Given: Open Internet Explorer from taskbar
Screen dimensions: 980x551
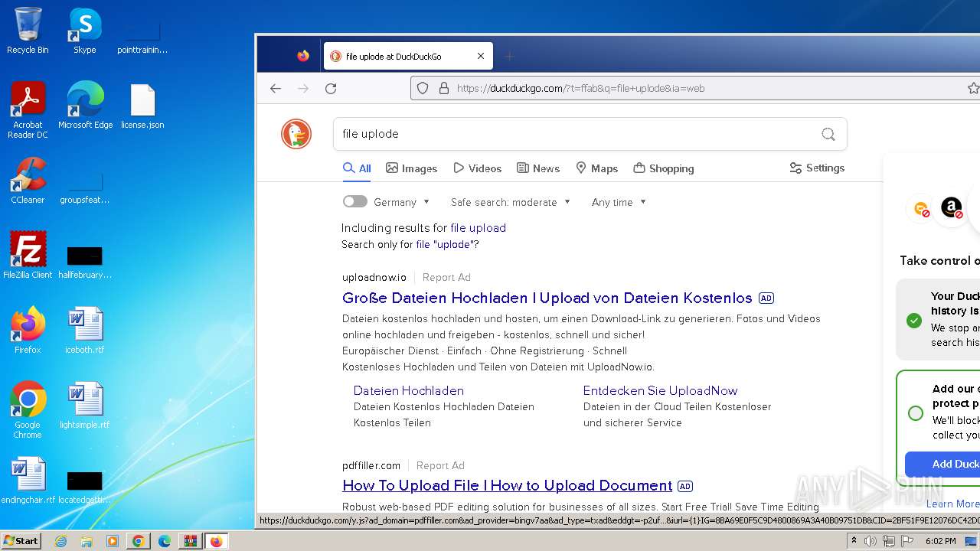Looking at the screenshot, I should (61, 541).
